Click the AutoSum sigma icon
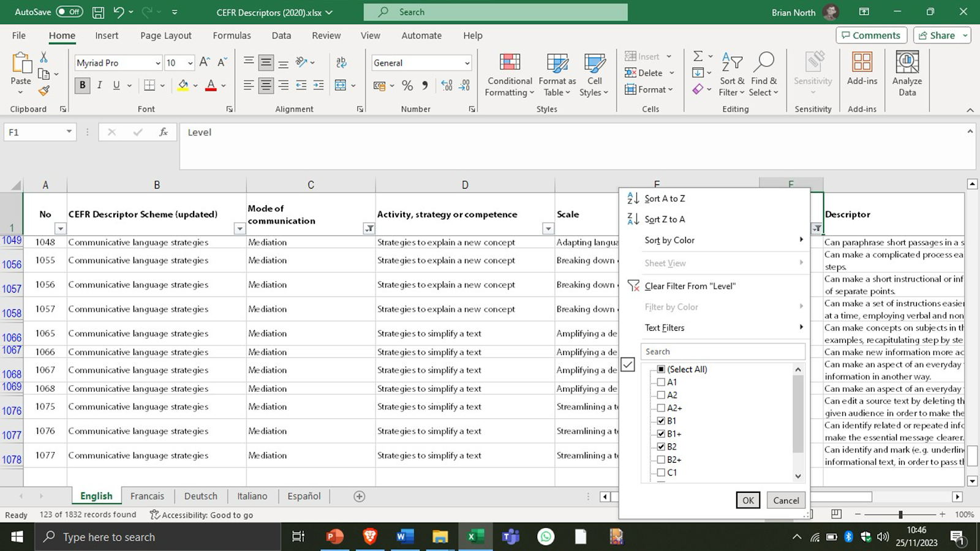Viewport: 980px width, 551px height. click(698, 56)
